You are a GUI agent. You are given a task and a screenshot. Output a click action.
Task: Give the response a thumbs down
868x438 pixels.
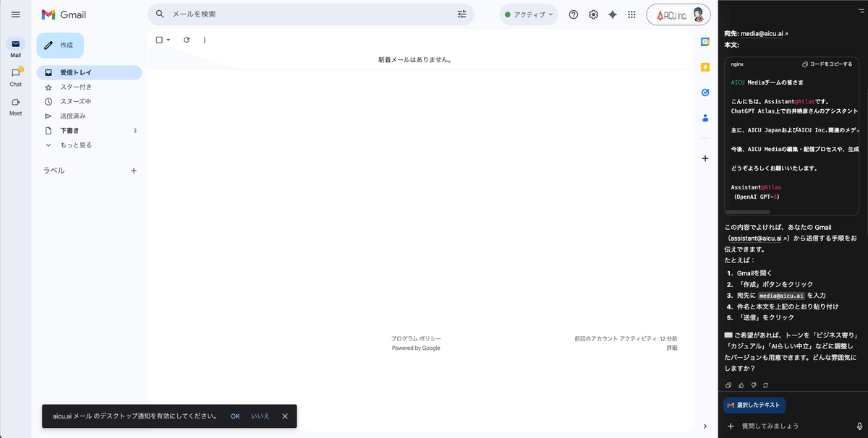tap(753, 385)
